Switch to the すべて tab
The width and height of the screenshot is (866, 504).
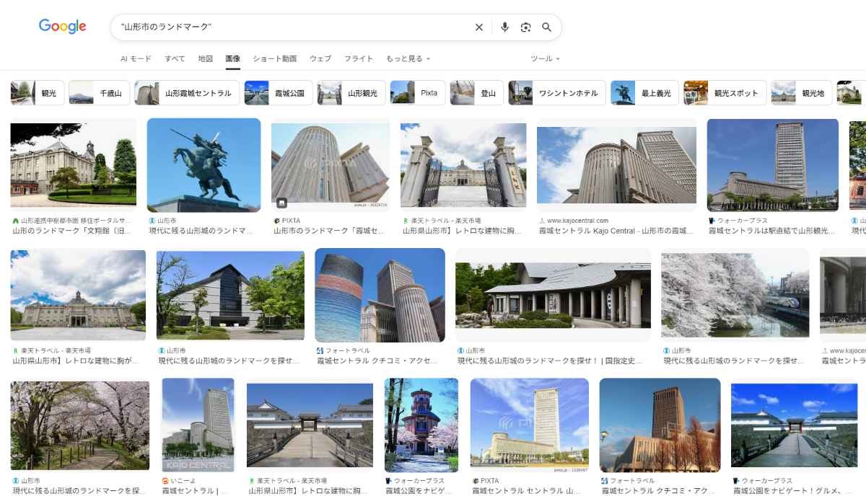coord(175,58)
